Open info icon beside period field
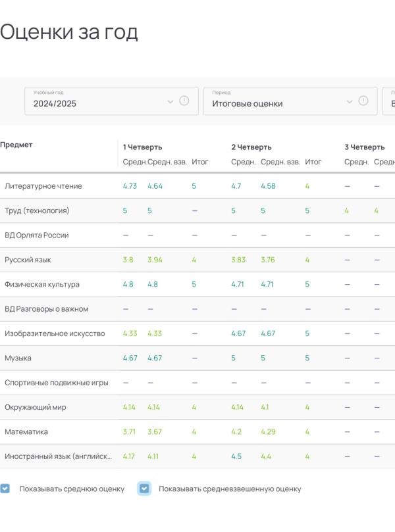Screen dimensions: 395x532 coord(363,101)
